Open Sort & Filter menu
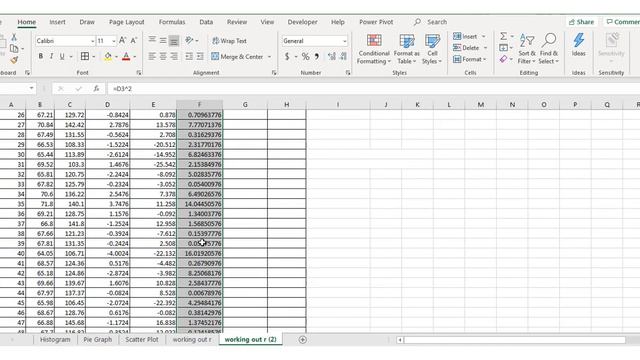 tap(527, 49)
